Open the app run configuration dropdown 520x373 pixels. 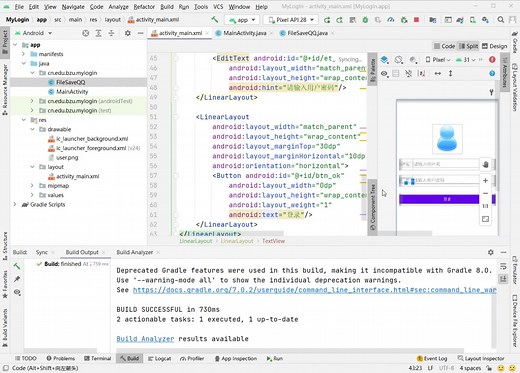tap(242, 20)
